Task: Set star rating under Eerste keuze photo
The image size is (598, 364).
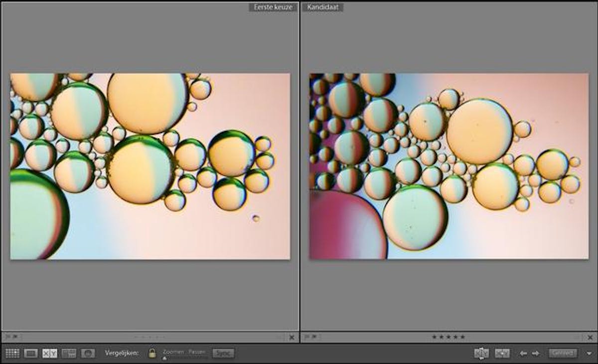Action: coord(149,337)
